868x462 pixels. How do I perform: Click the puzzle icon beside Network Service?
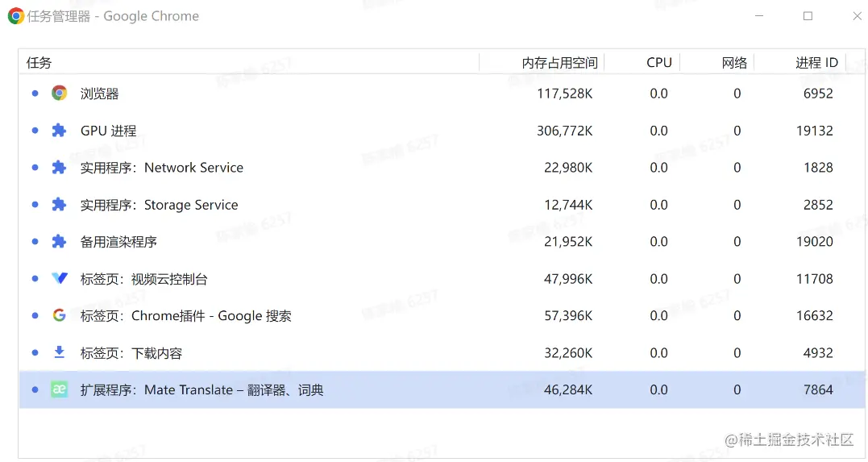pyautogui.click(x=59, y=167)
